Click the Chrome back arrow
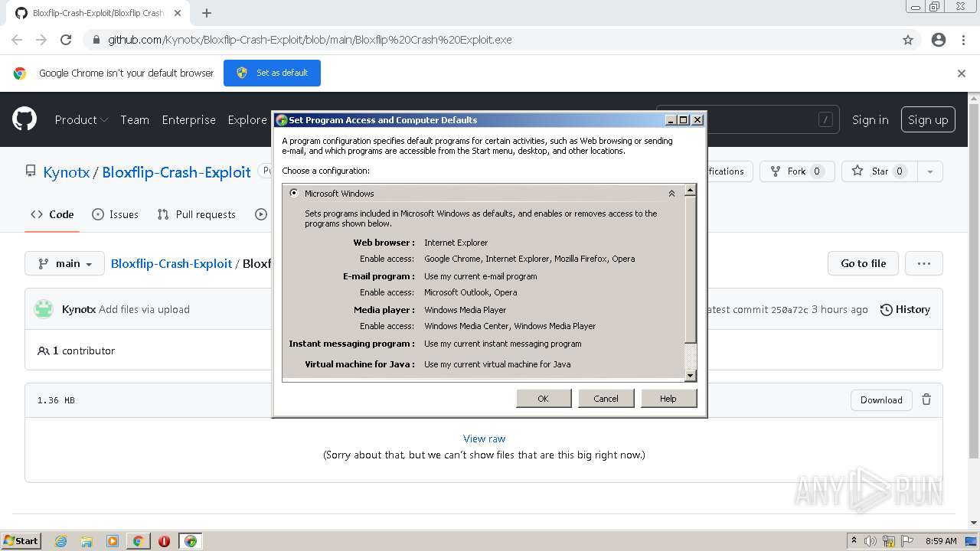 17,40
